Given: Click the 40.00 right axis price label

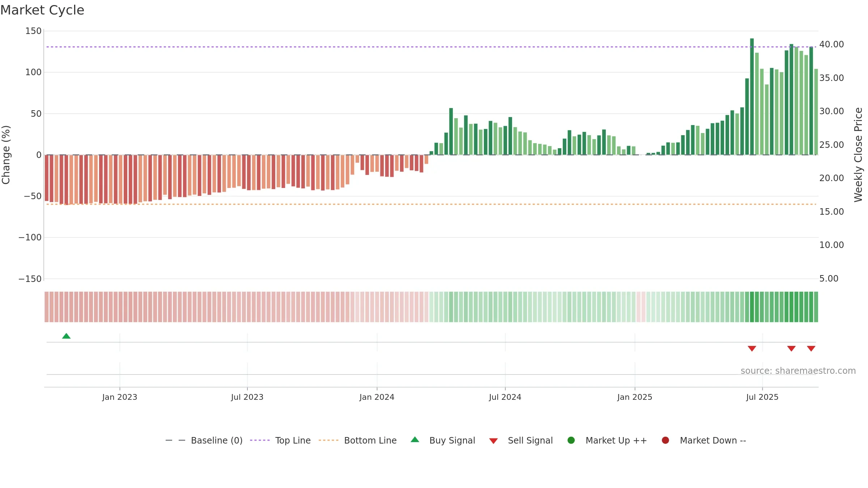Looking at the screenshot, I should pos(831,44).
